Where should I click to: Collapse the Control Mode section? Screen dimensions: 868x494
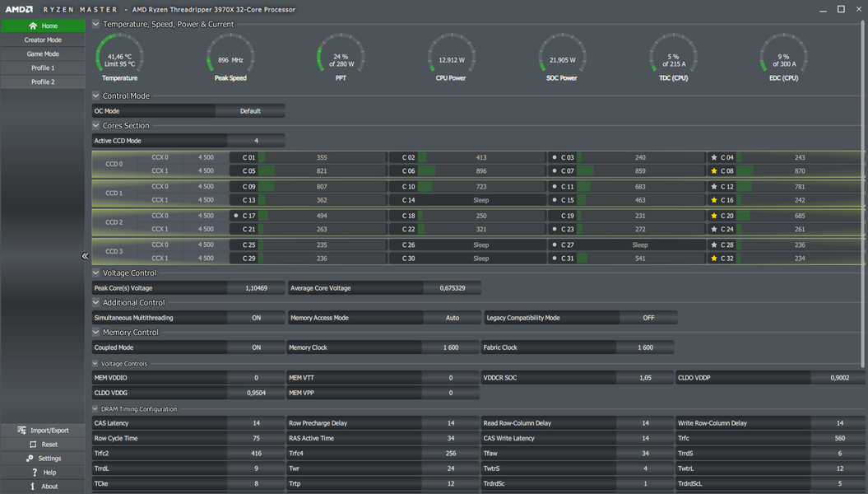pos(95,96)
